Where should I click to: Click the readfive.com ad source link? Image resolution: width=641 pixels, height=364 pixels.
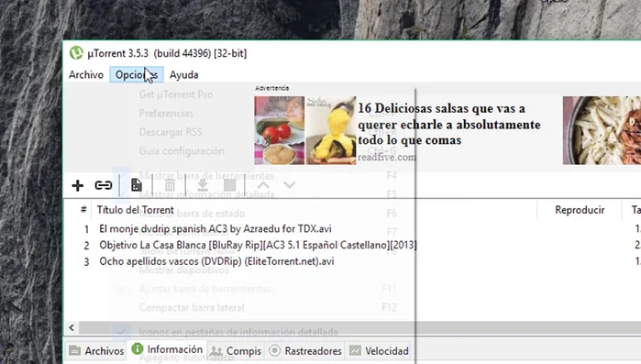click(x=387, y=157)
